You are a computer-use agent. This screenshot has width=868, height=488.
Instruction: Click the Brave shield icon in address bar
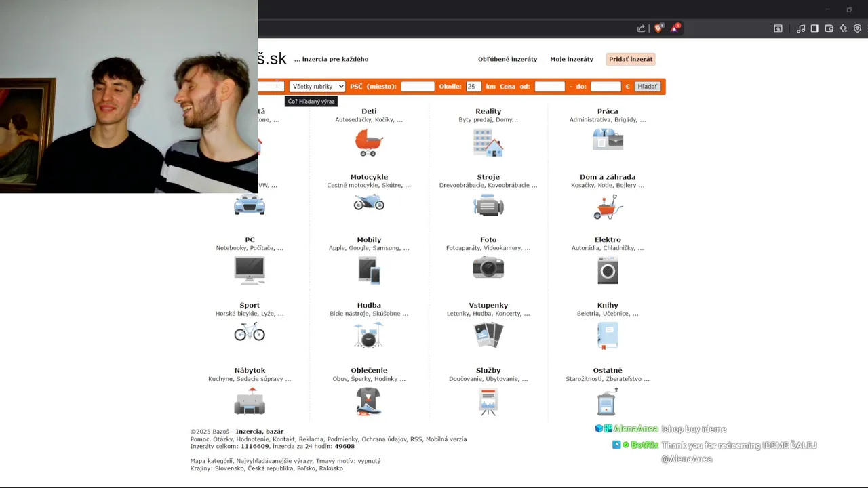(658, 28)
